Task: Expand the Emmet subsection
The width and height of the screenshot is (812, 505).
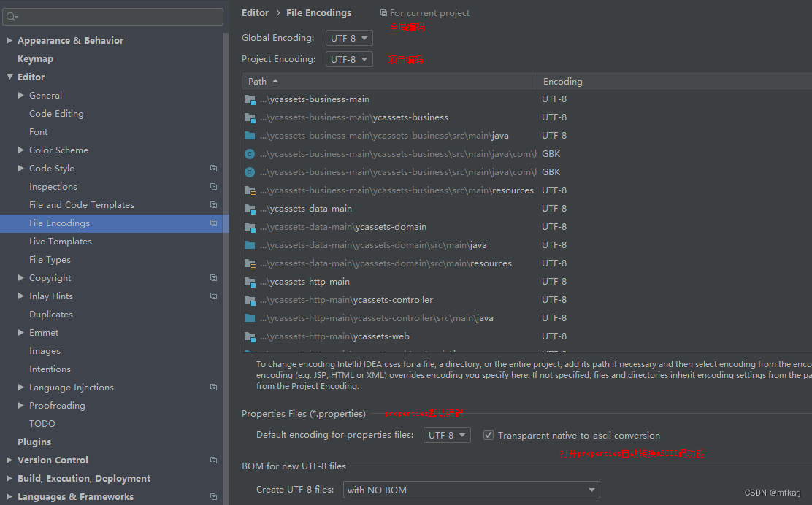Action: point(20,332)
